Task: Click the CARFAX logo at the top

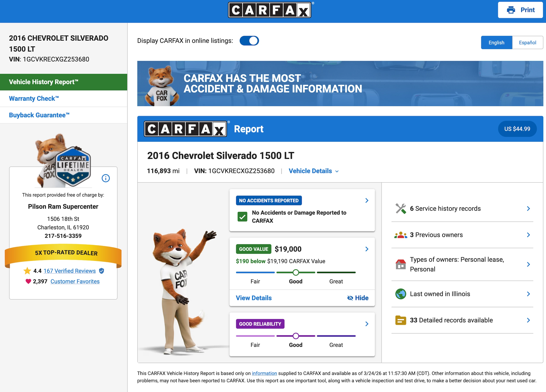Action: 269,10
